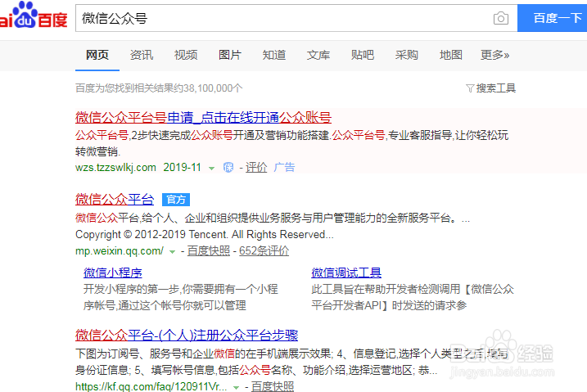Screen dimensions: 587x392
Task: Open the 视频 tab
Action: coord(186,55)
